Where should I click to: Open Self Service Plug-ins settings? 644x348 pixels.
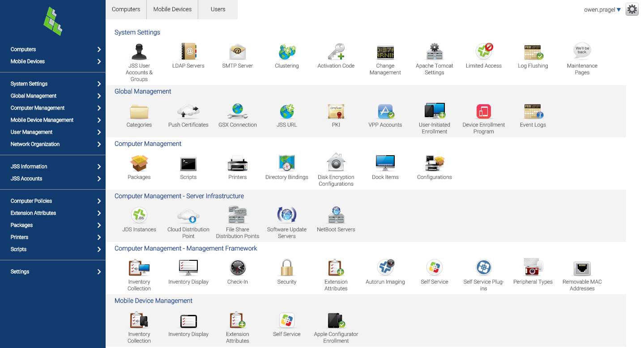(484, 268)
